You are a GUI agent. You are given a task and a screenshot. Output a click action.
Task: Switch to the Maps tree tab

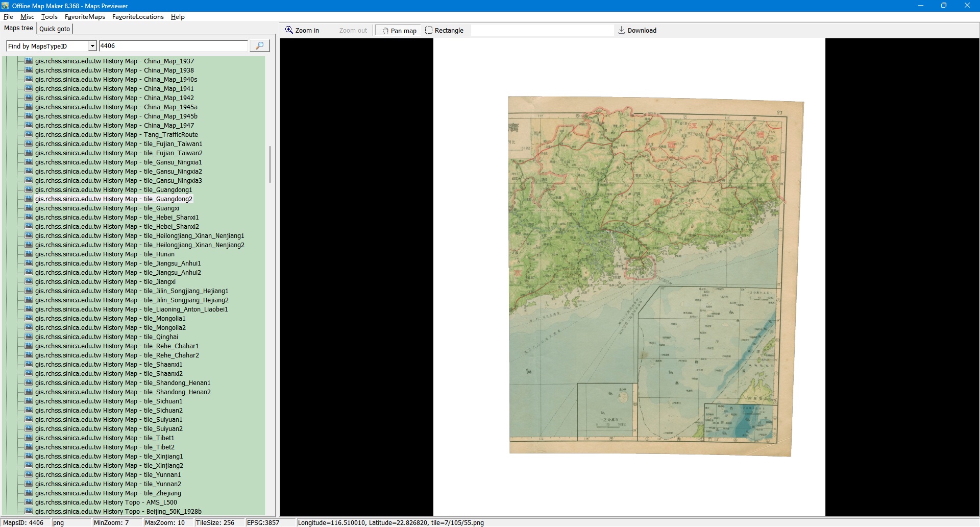[x=18, y=29]
